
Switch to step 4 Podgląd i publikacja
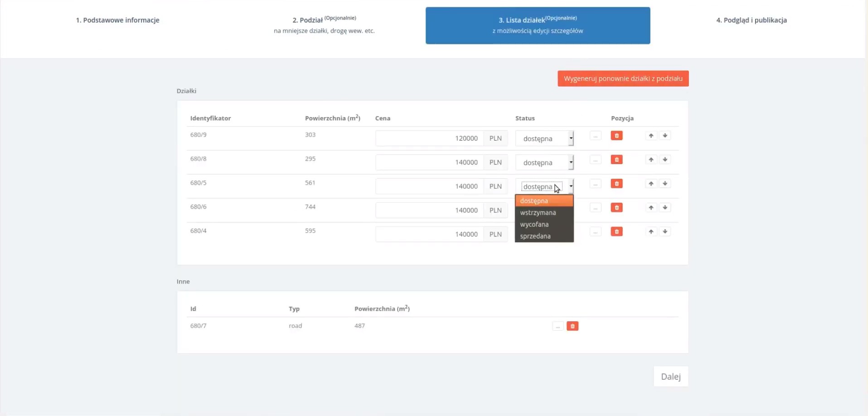point(751,20)
